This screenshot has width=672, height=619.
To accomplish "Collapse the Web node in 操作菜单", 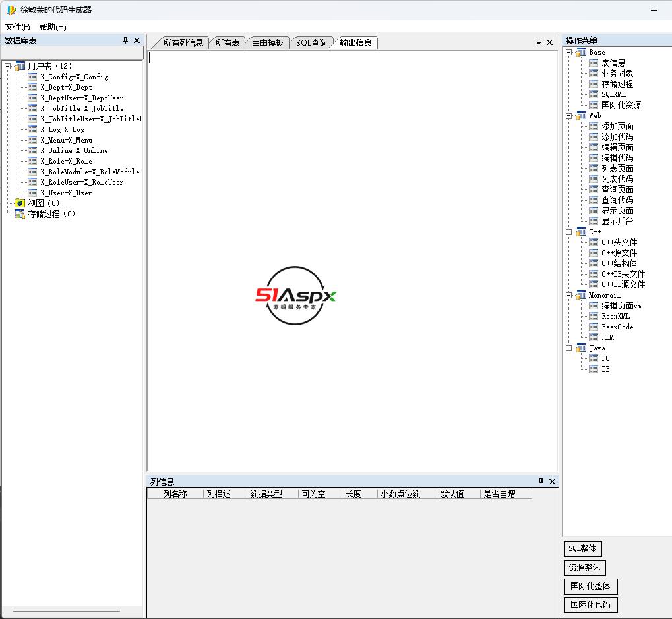I will pos(568,116).
